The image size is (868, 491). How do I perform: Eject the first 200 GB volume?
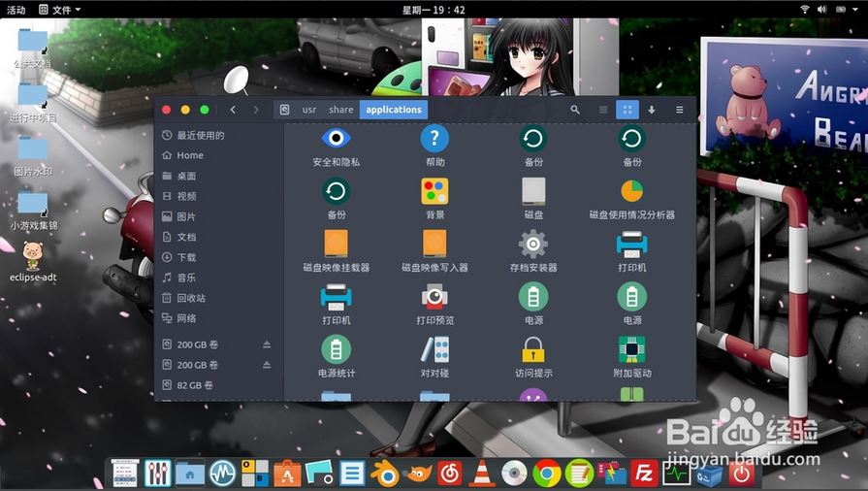pyautogui.click(x=267, y=344)
